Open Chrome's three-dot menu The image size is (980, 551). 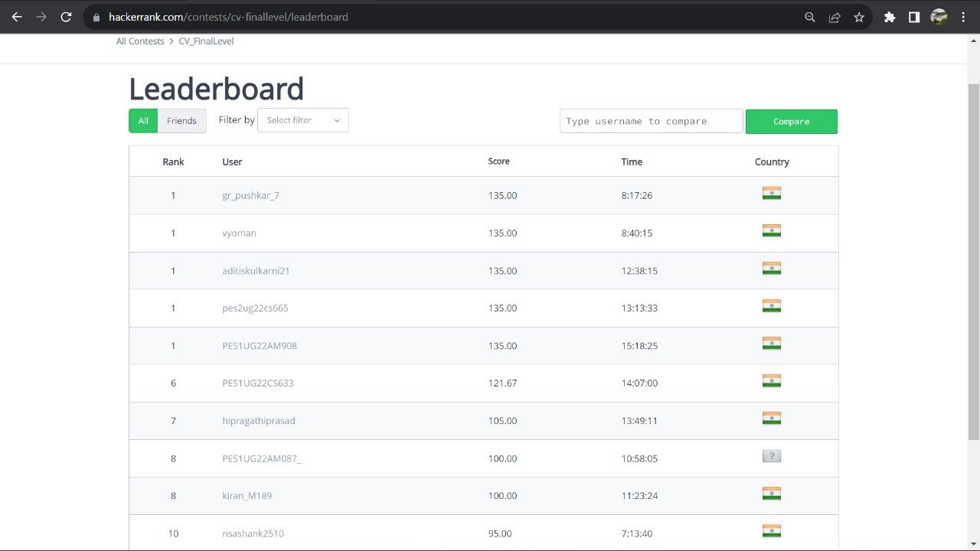coord(963,17)
